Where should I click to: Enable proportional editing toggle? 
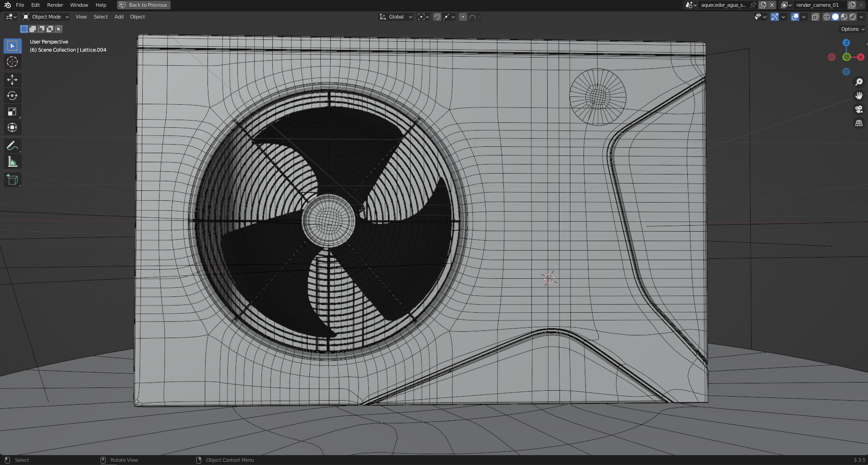[x=463, y=17]
